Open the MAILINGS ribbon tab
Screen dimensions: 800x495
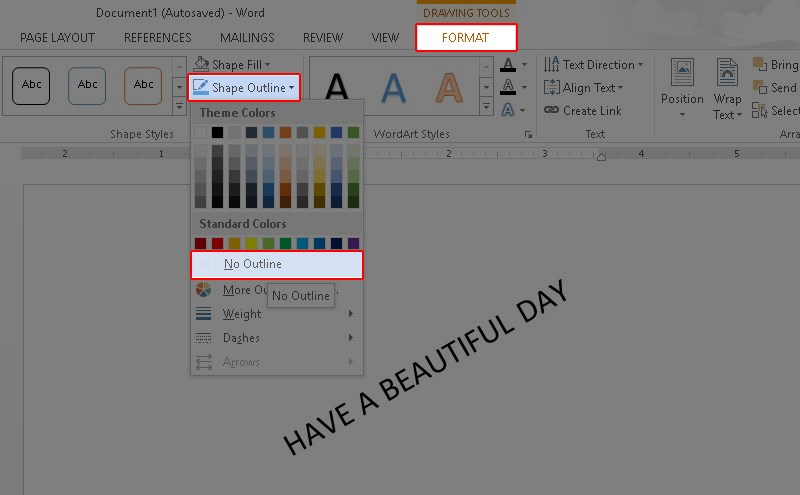[247, 38]
